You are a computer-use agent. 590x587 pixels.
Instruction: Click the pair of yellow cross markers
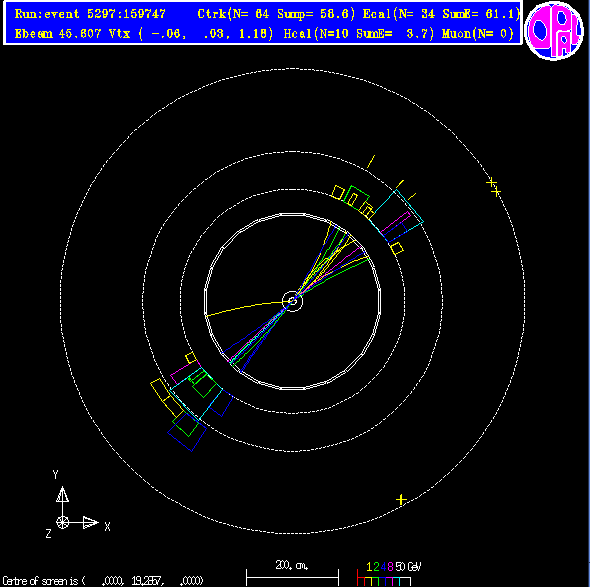493,187
